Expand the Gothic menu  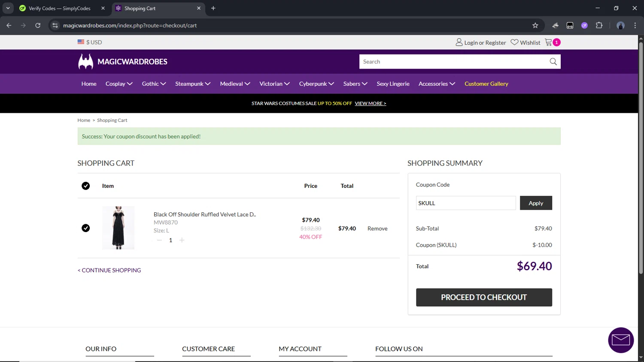(154, 84)
